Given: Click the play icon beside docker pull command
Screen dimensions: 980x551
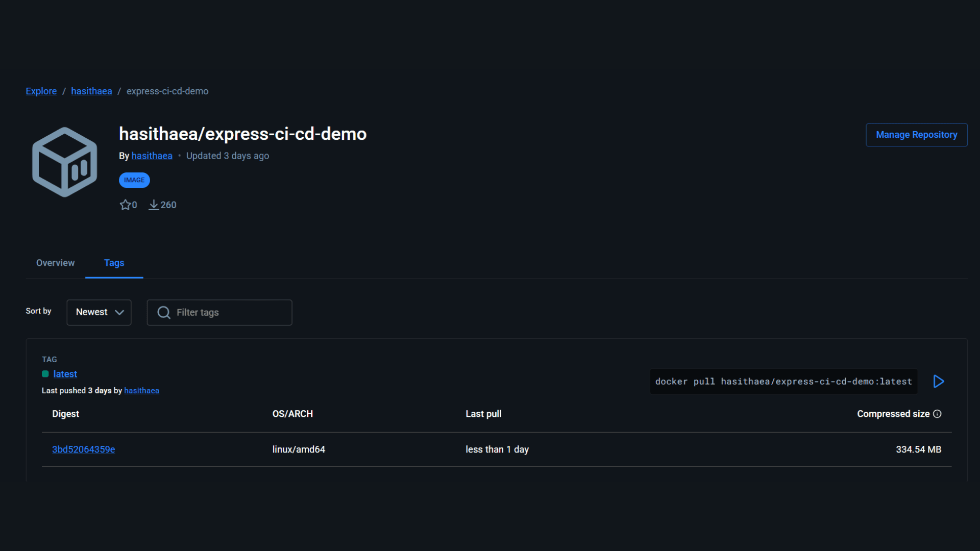Looking at the screenshot, I should 938,381.
